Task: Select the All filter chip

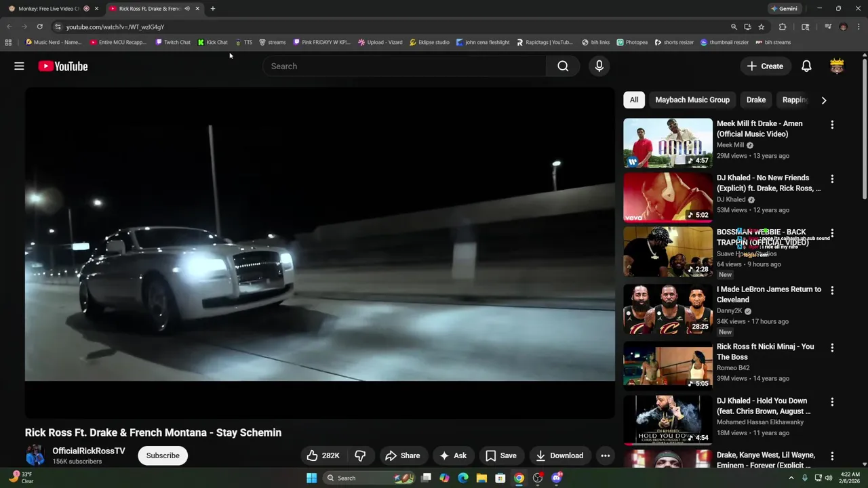Action: click(634, 100)
